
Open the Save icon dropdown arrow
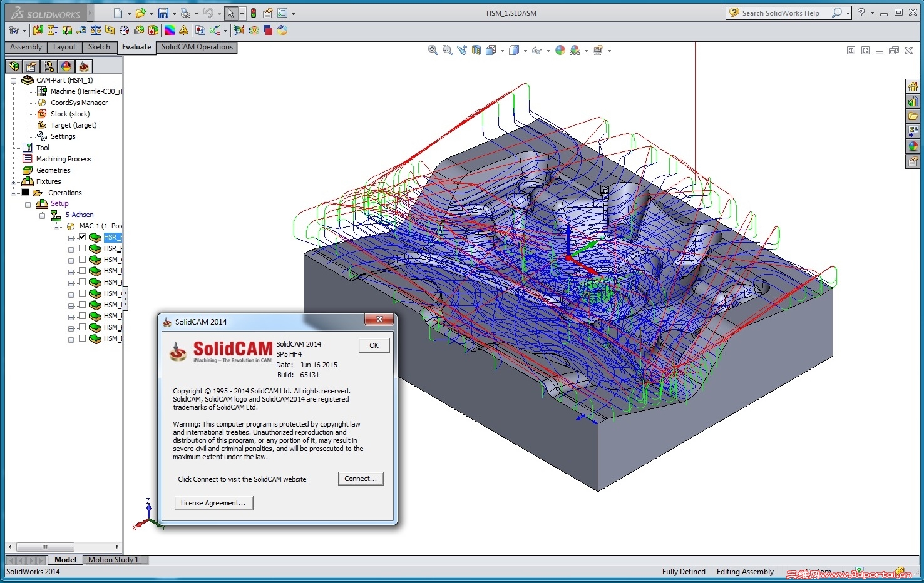(x=173, y=14)
